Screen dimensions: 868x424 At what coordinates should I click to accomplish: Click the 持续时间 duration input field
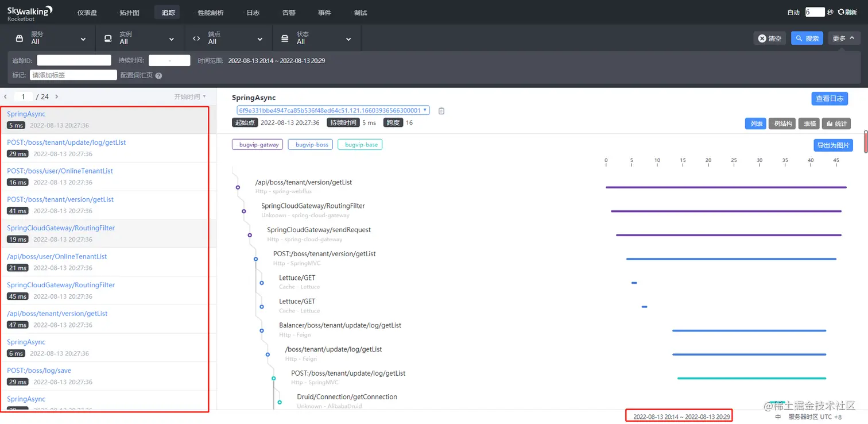tap(169, 60)
